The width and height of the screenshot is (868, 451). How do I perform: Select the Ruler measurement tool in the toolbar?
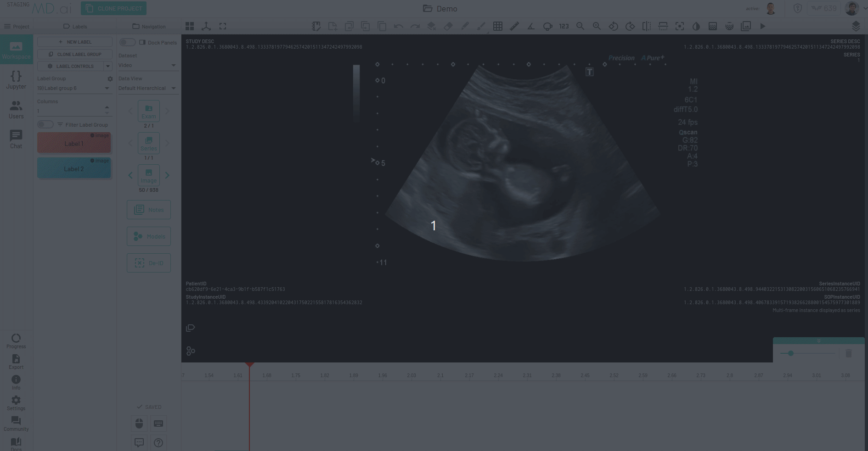[514, 26]
